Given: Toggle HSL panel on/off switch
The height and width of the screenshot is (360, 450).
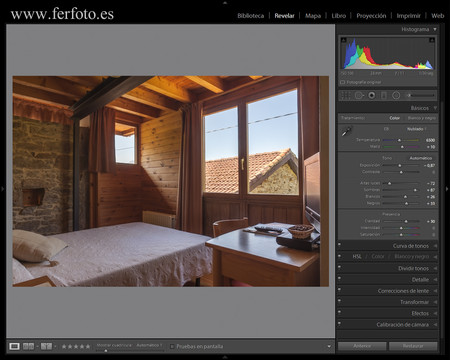Looking at the screenshot, I should pyautogui.click(x=339, y=256).
